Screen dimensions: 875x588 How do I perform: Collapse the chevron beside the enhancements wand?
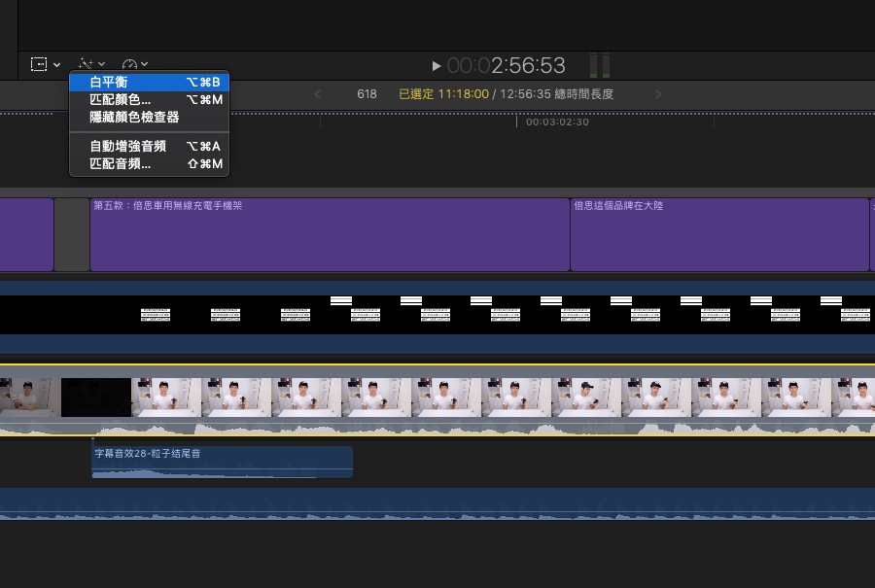[x=102, y=65]
